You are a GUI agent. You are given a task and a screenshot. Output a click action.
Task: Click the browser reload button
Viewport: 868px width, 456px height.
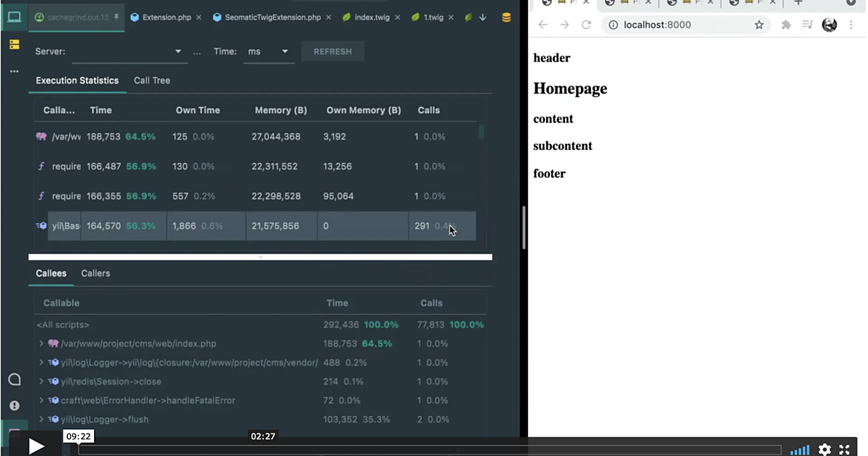point(587,25)
